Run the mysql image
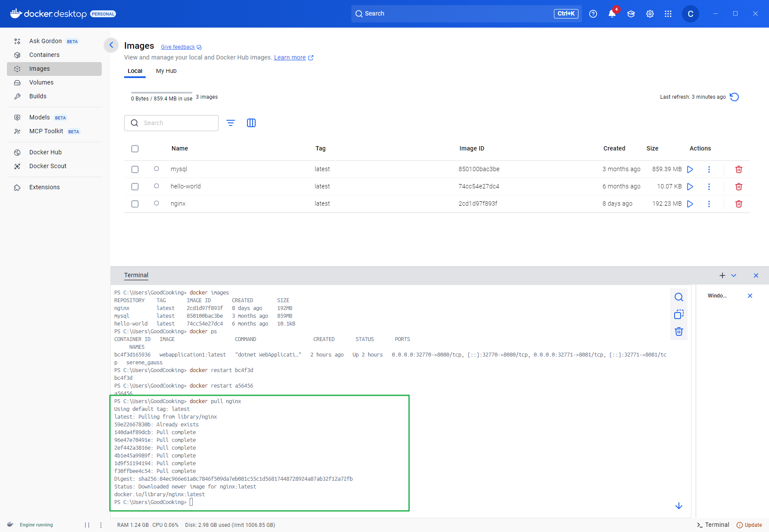769x532 pixels. [x=690, y=169]
